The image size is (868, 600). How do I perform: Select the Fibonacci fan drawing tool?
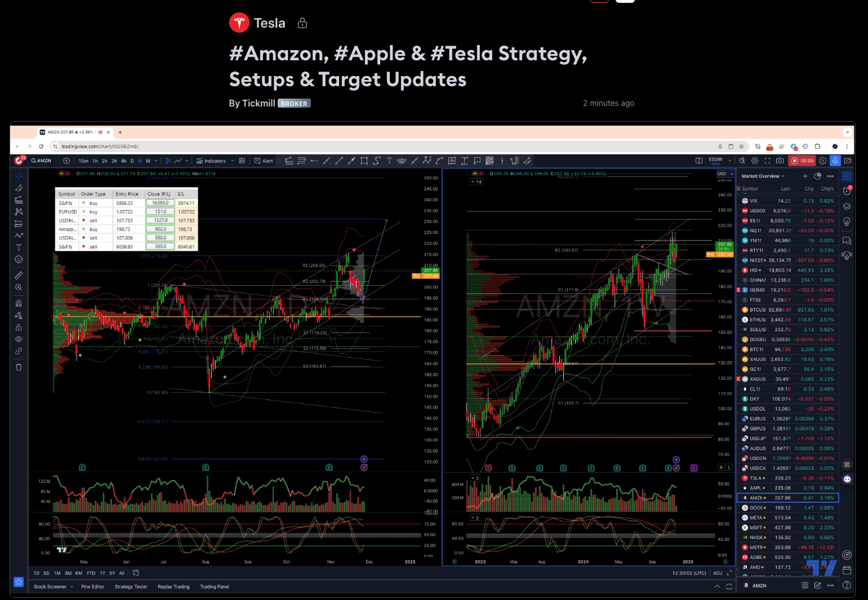point(402,161)
